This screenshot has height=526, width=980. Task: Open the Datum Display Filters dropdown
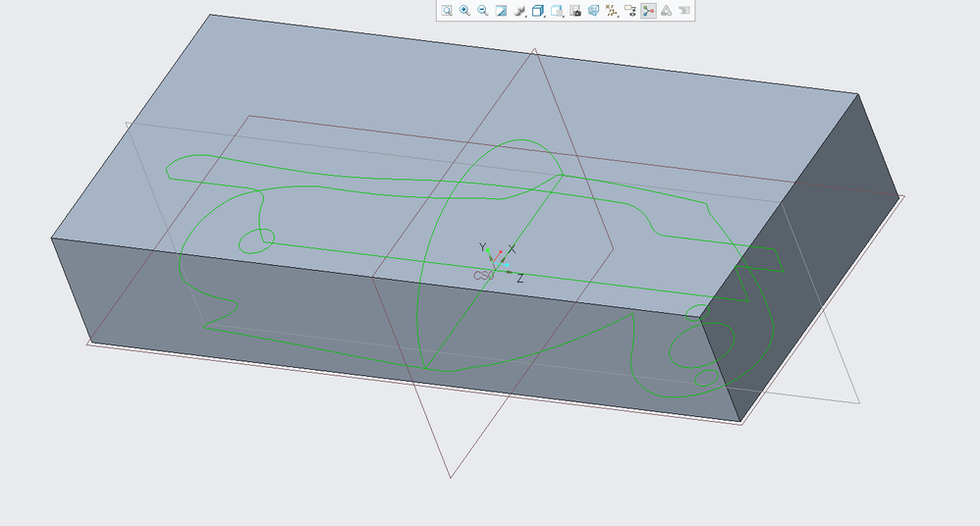(x=612, y=11)
